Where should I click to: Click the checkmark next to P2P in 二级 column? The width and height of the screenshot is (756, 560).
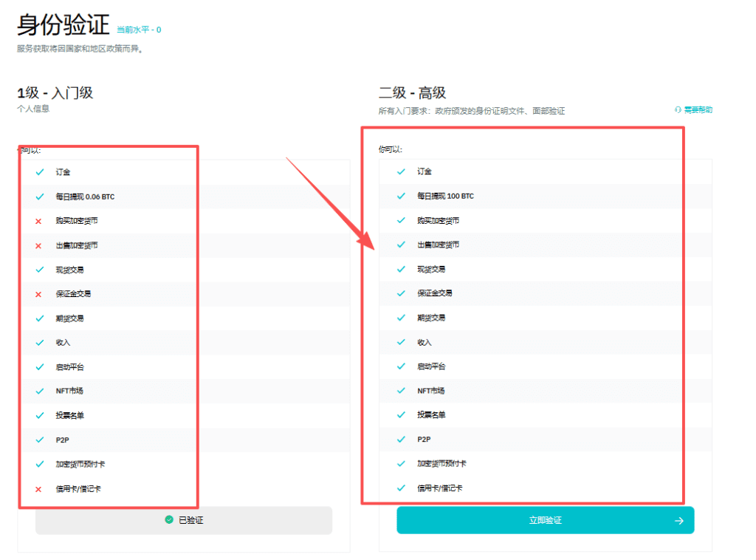click(x=401, y=440)
